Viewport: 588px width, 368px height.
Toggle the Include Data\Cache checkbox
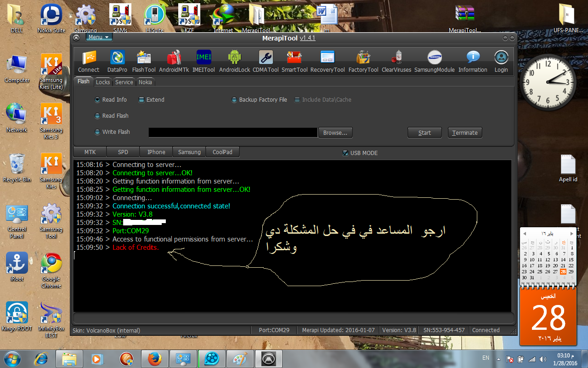pos(322,100)
